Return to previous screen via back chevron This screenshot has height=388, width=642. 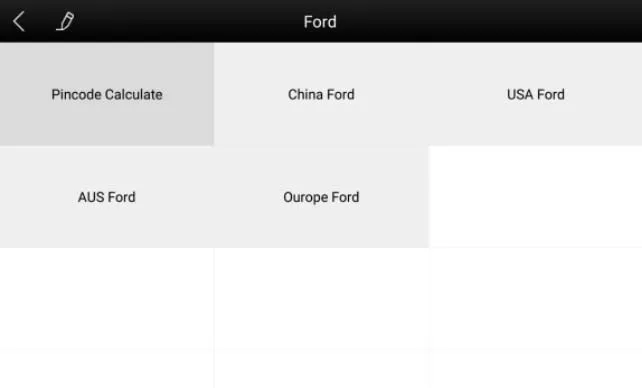click(19, 21)
